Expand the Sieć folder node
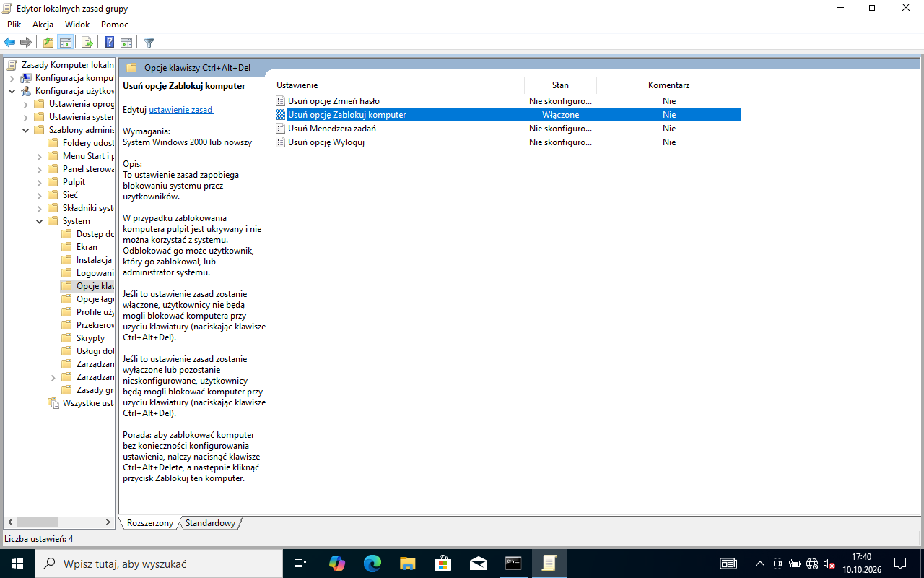924x578 pixels. (x=40, y=195)
